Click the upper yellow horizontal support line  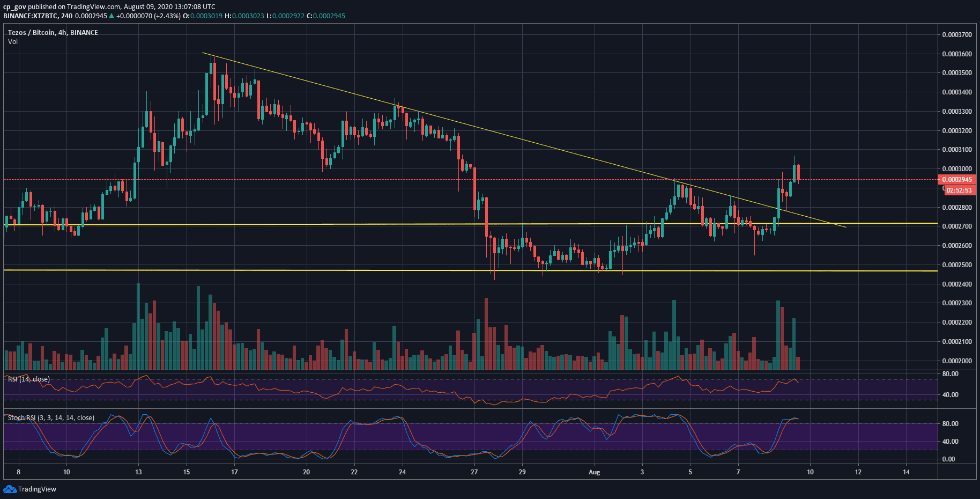(x=471, y=224)
